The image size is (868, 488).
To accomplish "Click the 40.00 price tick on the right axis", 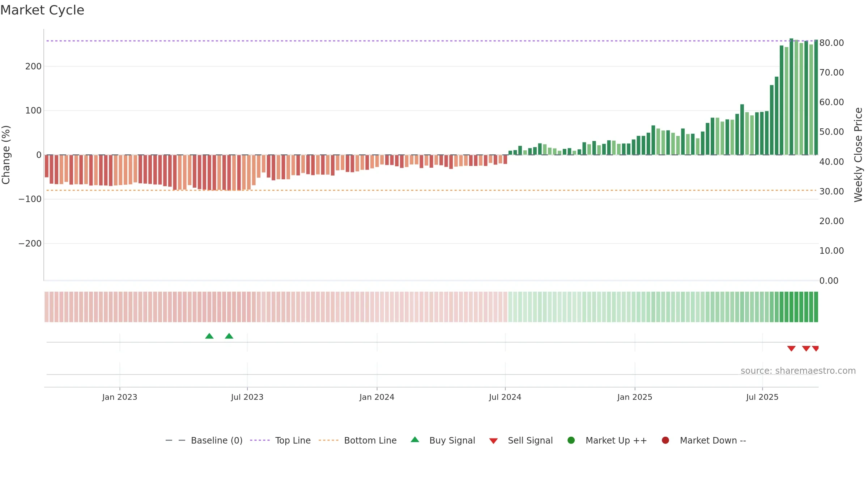I will point(831,162).
